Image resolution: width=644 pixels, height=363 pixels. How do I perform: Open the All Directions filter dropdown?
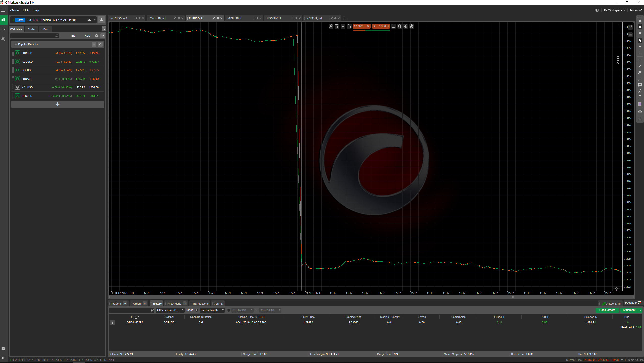click(x=170, y=310)
